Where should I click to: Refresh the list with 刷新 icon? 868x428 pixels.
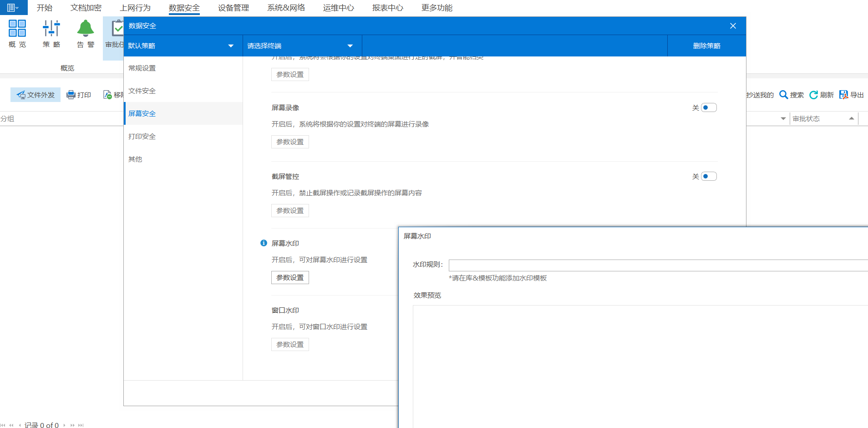click(813, 95)
